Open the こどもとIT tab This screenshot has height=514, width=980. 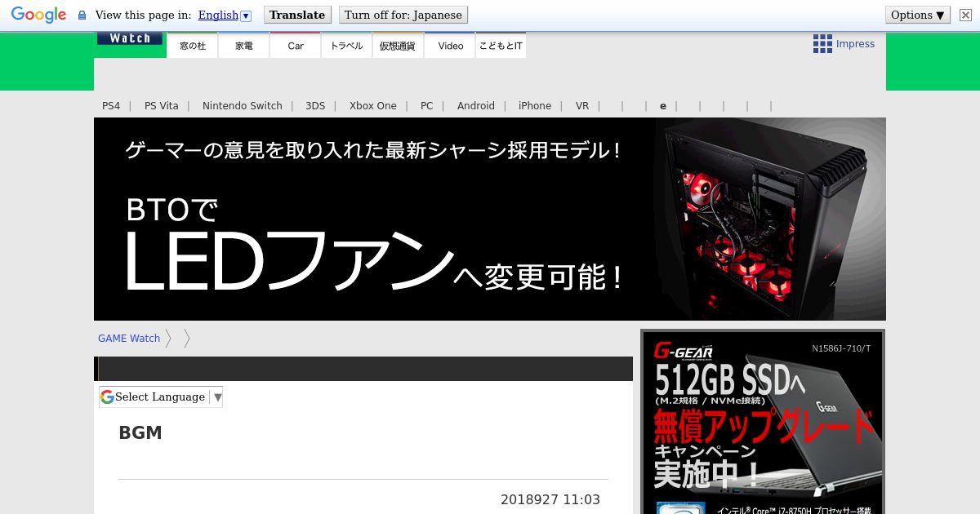click(x=501, y=46)
